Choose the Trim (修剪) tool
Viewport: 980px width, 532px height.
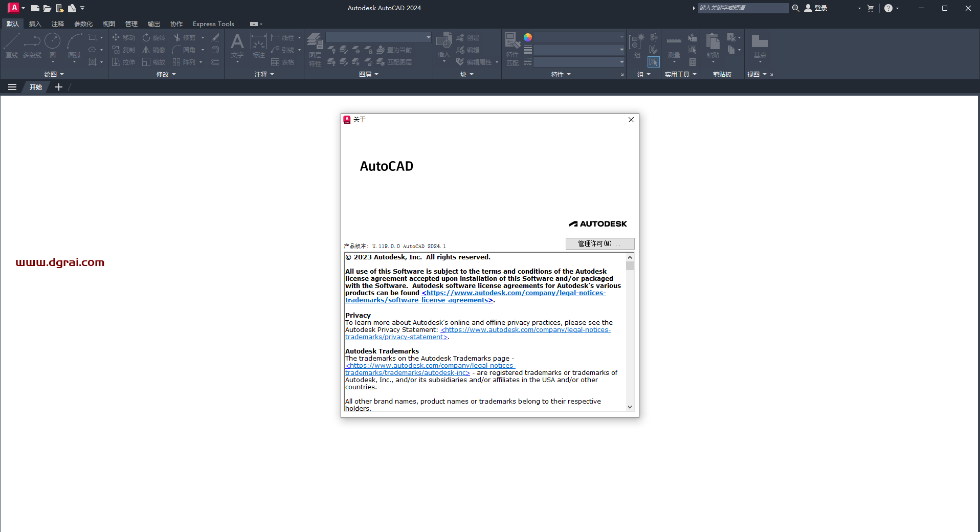tap(184, 37)
